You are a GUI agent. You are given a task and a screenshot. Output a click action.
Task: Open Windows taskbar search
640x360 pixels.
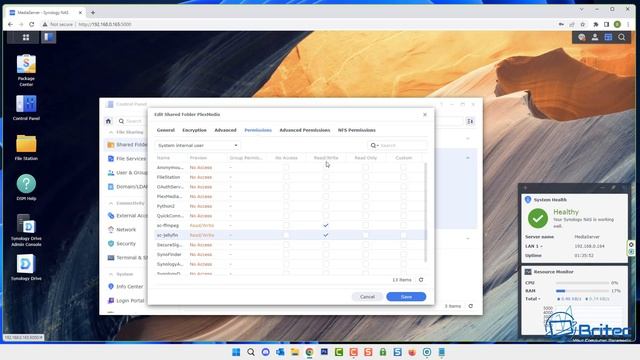click(x=251, y=352)
